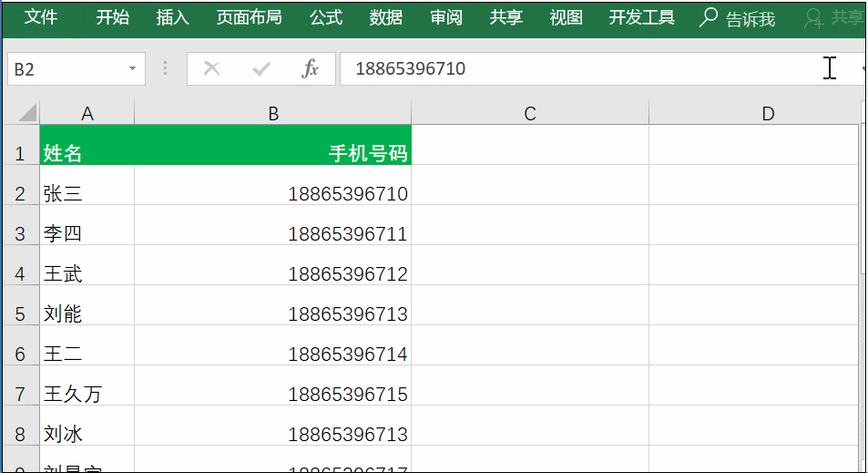868x473 pixels.
Task: Click the cell containing 王武
Action: (x=87, y=264)
